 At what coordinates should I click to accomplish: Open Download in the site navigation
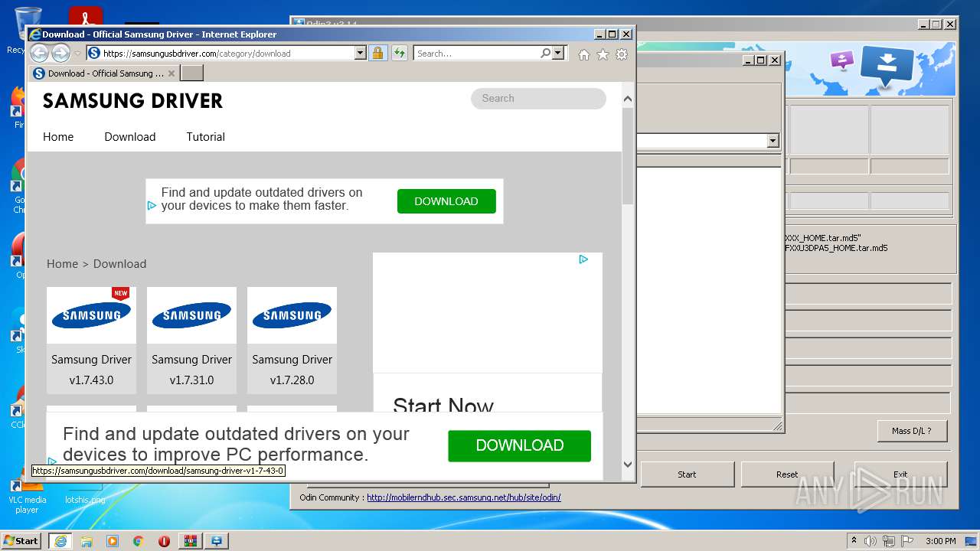pyautogui.click(x=130, y=137)
